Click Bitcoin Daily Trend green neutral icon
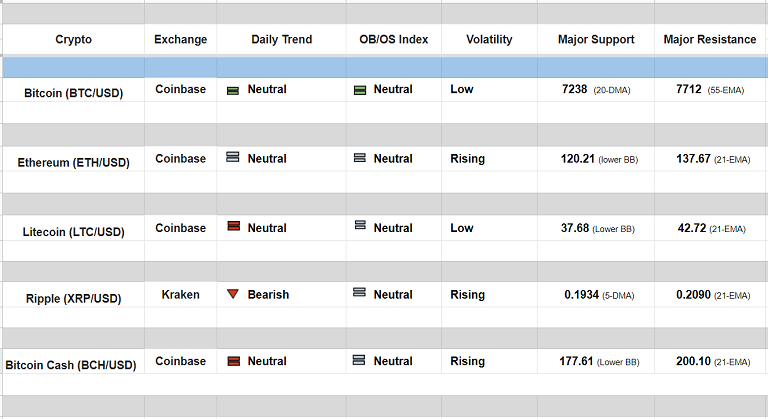This screenshot has width=768, height=419. 232,90
